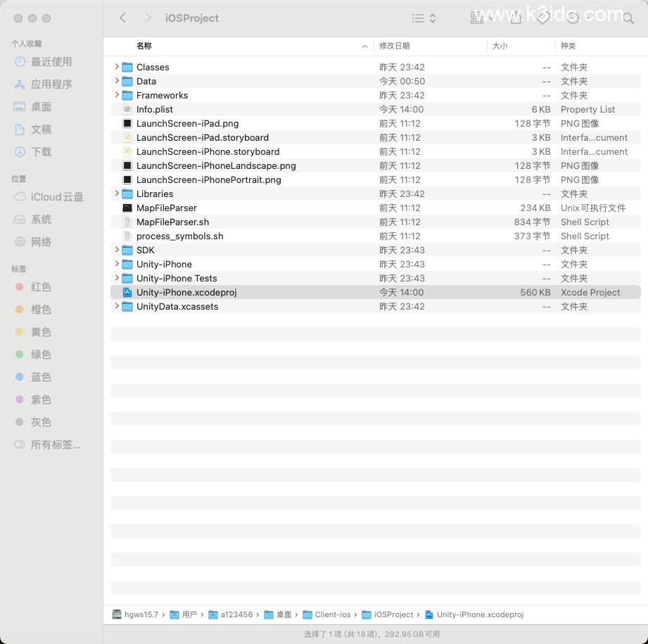Click the 系统 drive icon in sidebar
The height and width of the screenshot is (644, 648).
click(x=21, y=220)
